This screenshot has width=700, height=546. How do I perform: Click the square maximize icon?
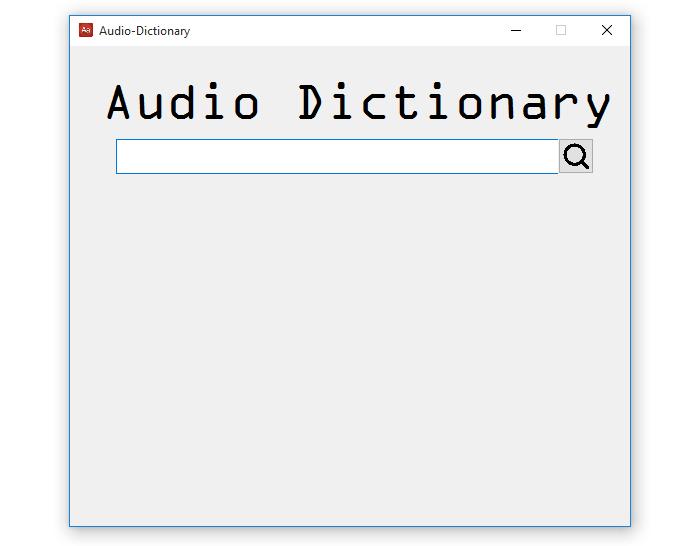tap(561, 30)
